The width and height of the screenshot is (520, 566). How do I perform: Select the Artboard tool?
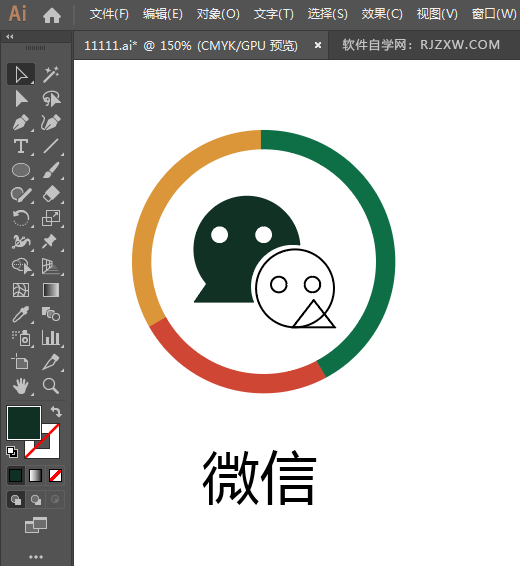point(21,362)
